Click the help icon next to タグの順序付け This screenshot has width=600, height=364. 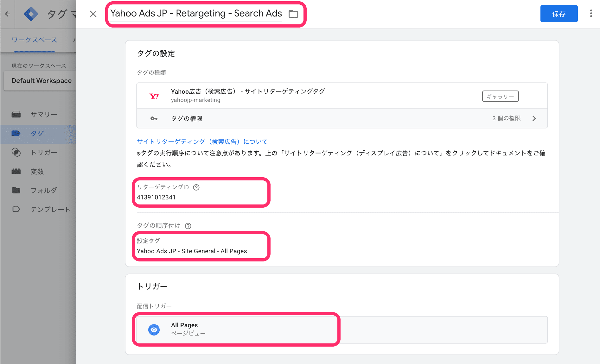coord(188,226)
